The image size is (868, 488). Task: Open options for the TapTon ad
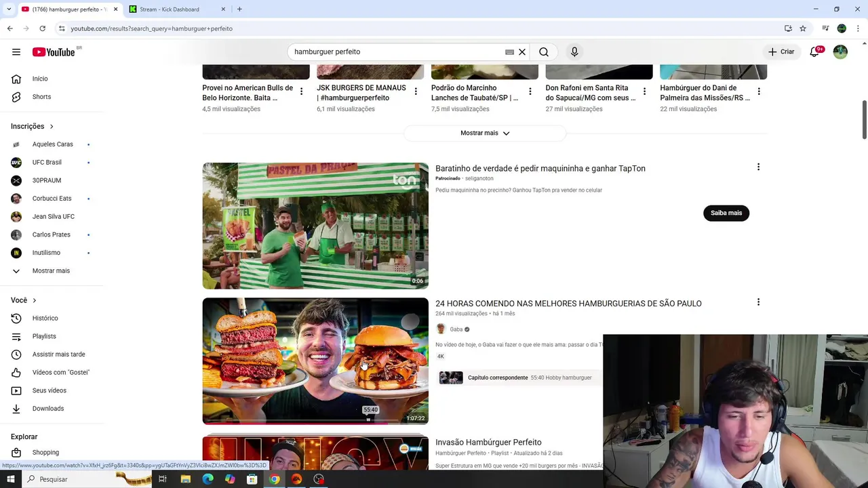coord(758,167)
